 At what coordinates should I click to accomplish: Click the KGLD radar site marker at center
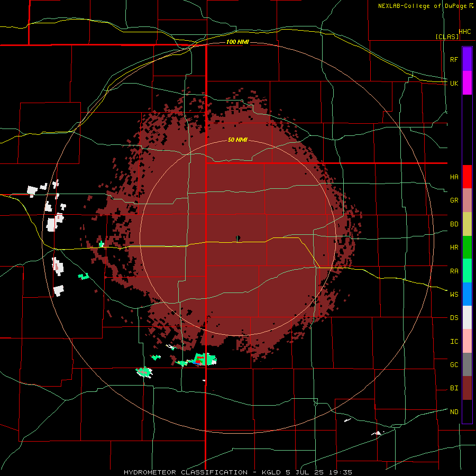(237, 239)
